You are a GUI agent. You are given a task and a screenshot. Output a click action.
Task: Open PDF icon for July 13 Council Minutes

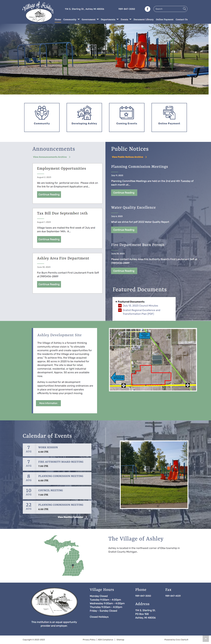[x=120, y=306]
